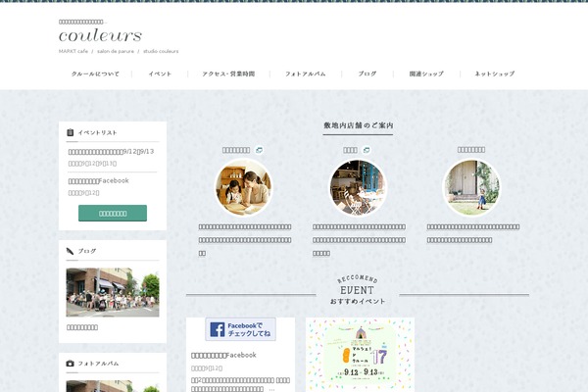The width and height of the screenshot is (588, 392).
Task: Click the イベントリスト sidebar heading
Action: pyautogui.click(x=97, y=133)
